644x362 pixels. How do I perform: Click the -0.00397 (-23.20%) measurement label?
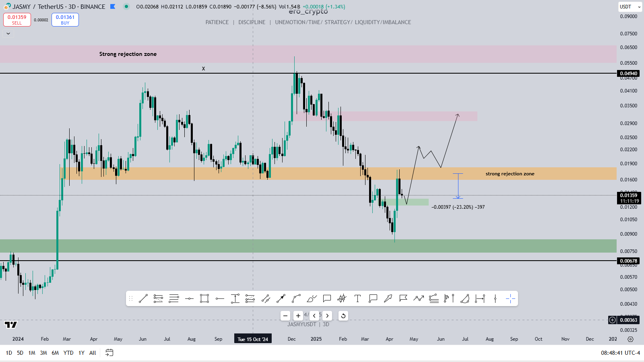pos(458,207)
